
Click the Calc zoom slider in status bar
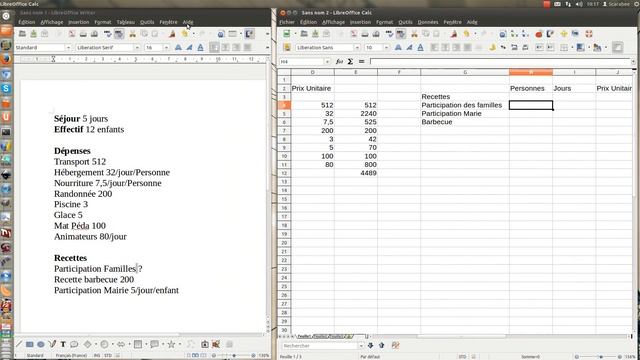click(x=598, y=357)
